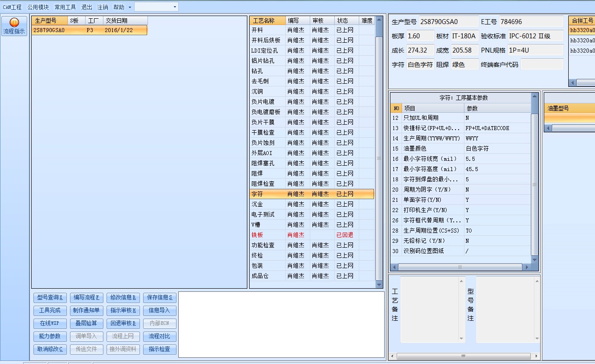Click the 工艺名称 column header
Image resolution: width=595 pixels, height=364 pixels.
267,21
